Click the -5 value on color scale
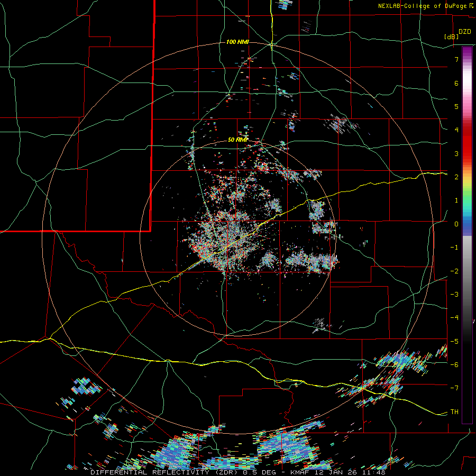 454,342
